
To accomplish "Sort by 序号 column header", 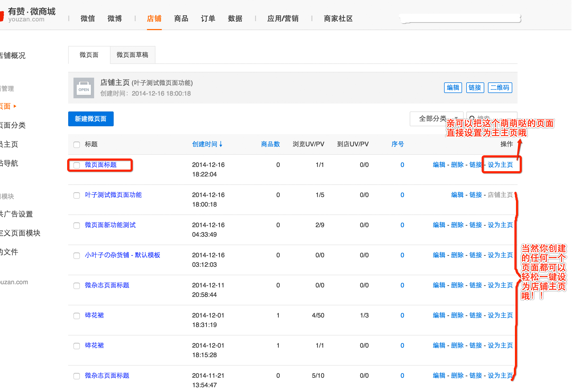I will click(398, 144).
